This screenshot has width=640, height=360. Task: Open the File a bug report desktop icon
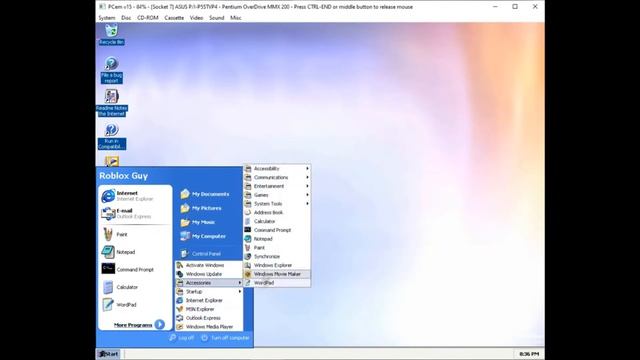tap(111, 70)
